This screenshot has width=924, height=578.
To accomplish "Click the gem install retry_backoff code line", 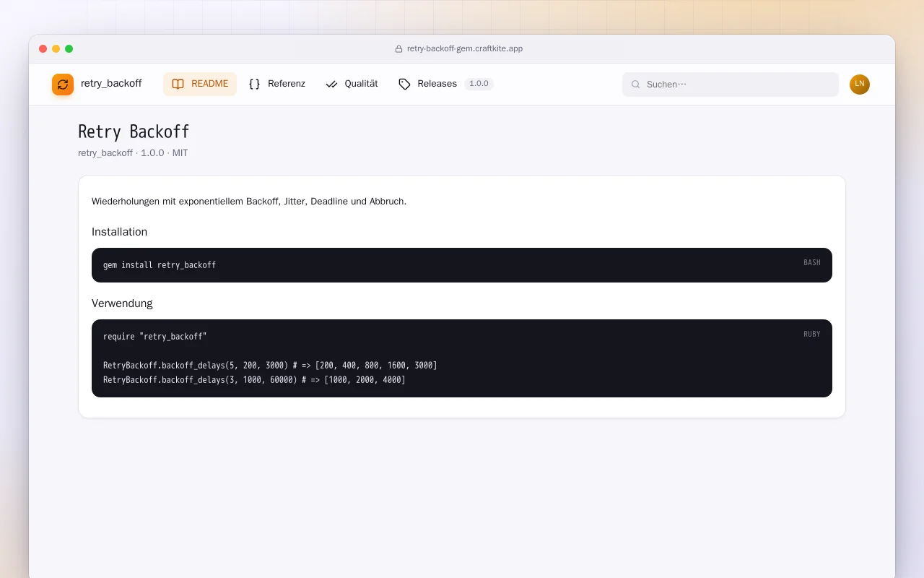I will click(160, 265).
